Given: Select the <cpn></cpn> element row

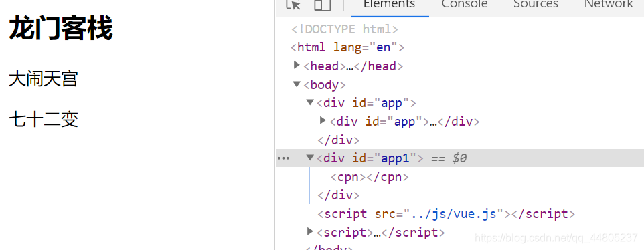Looking at the screenshot, I should point(370,177).
